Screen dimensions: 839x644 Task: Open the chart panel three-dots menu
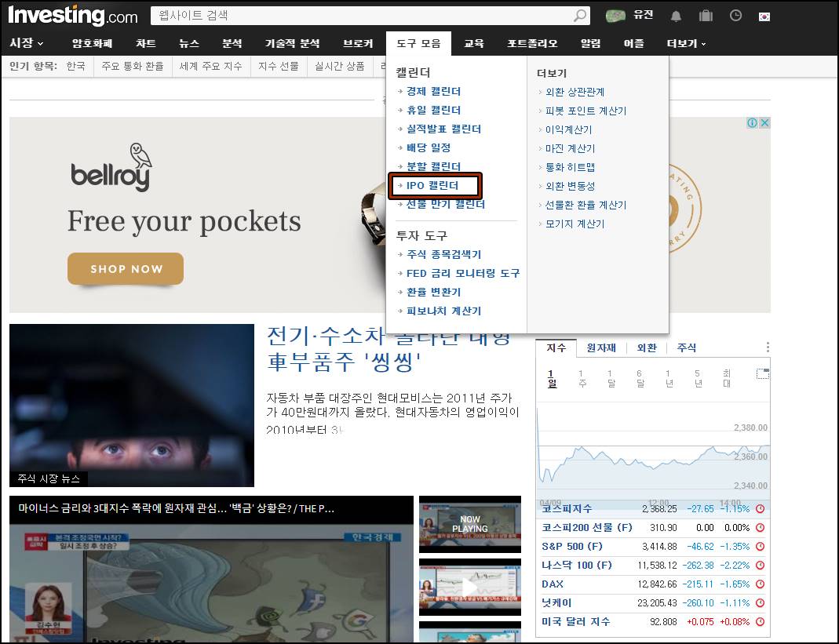click(x=768, y=347)
